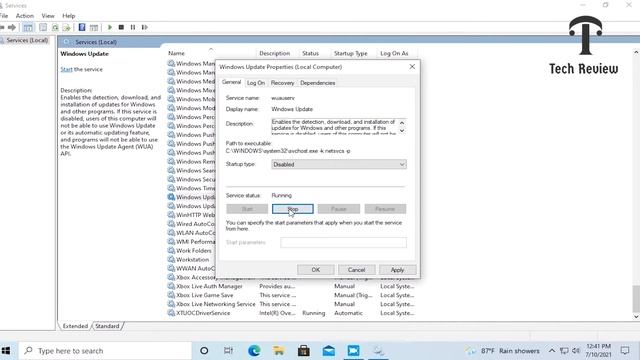Click the Pause button in the dialog
This screenshot has height=360, width=640.
point(339,209)
